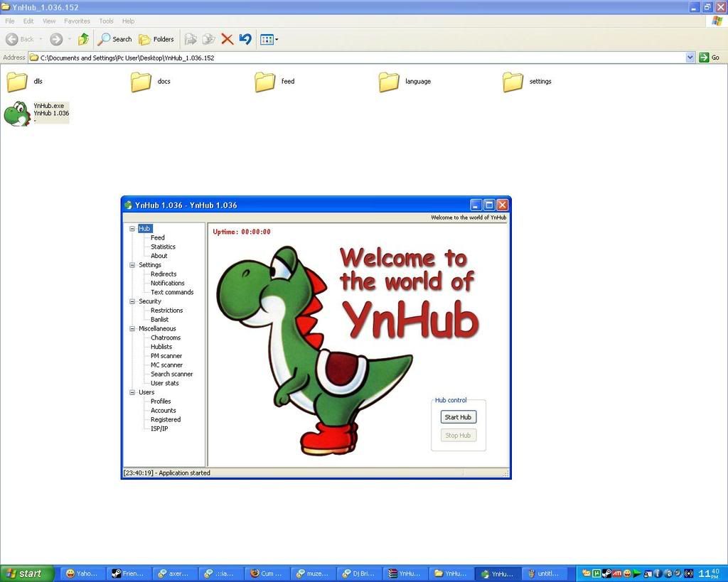The image size is (728, 582).
Task: Select PM scanner in the tree
Action: 166,356
